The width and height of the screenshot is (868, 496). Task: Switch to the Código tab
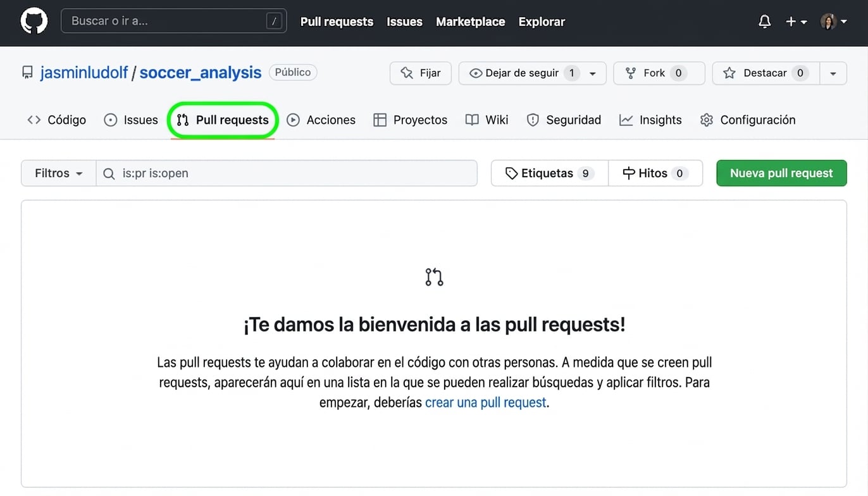tap(56, 120)
